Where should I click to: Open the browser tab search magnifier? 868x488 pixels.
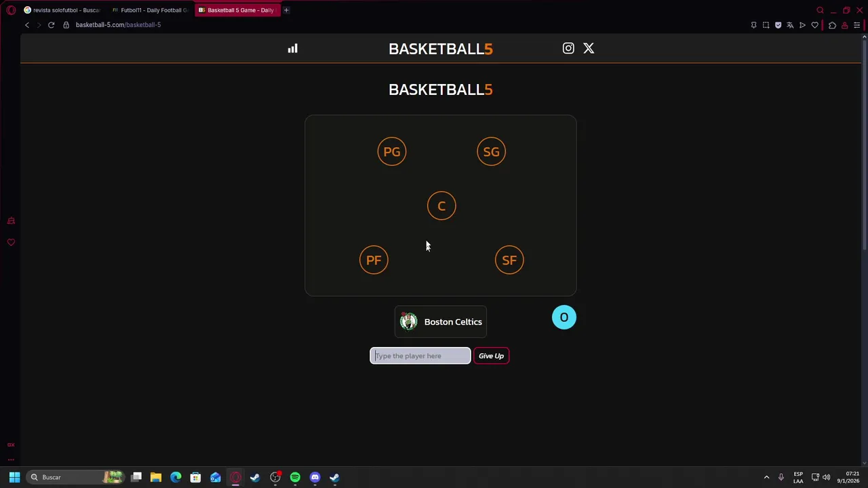click(820, 10)
